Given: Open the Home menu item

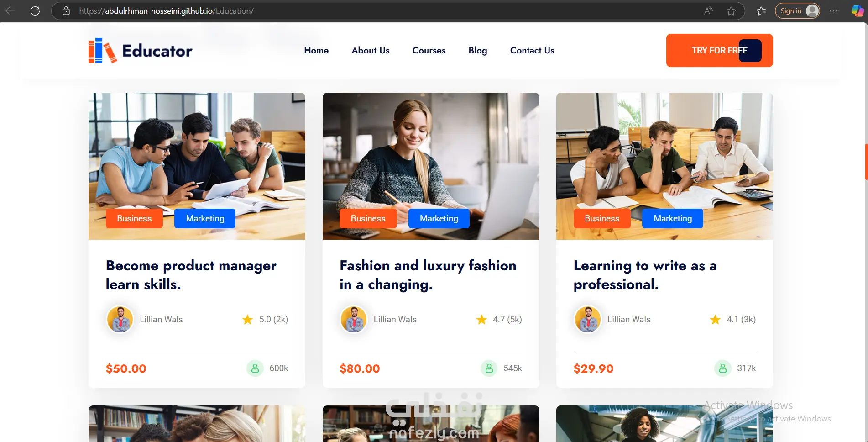Looking at the screenshot, I should [x=316, y=50].
